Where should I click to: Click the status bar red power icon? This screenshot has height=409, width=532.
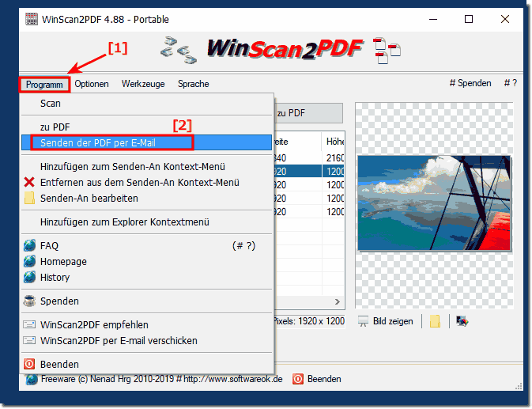tap(298, 379)
